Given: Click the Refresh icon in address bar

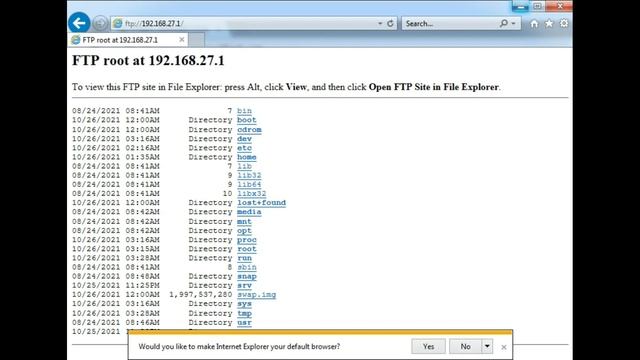Looking at the screenshot, I should pos(390,23).
